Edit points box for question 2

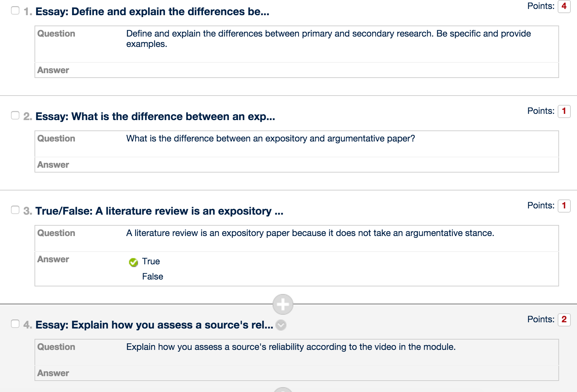[564, 111]
